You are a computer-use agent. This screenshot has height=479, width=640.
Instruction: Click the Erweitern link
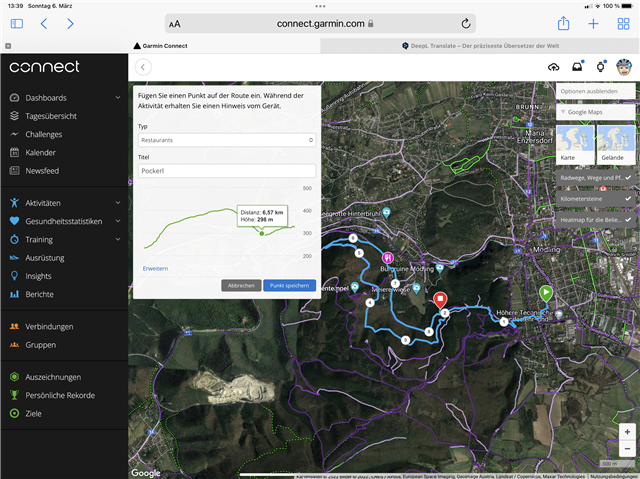[x=155, y=268]
